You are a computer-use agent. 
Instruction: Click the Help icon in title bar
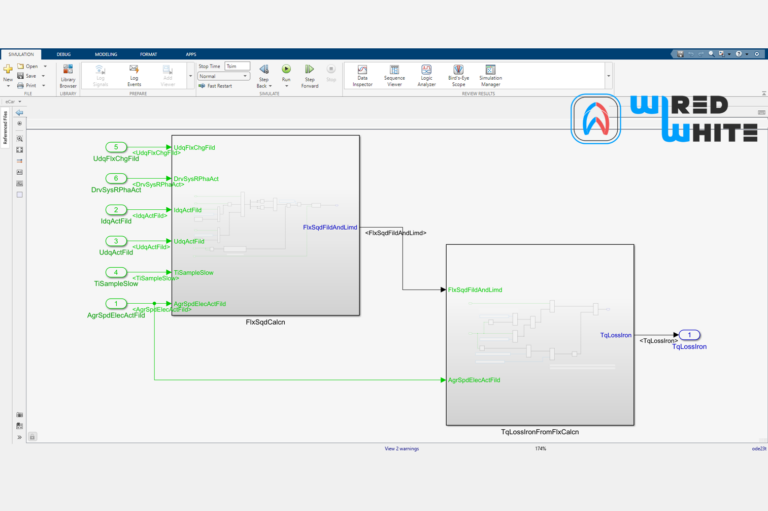pos(739,54)
